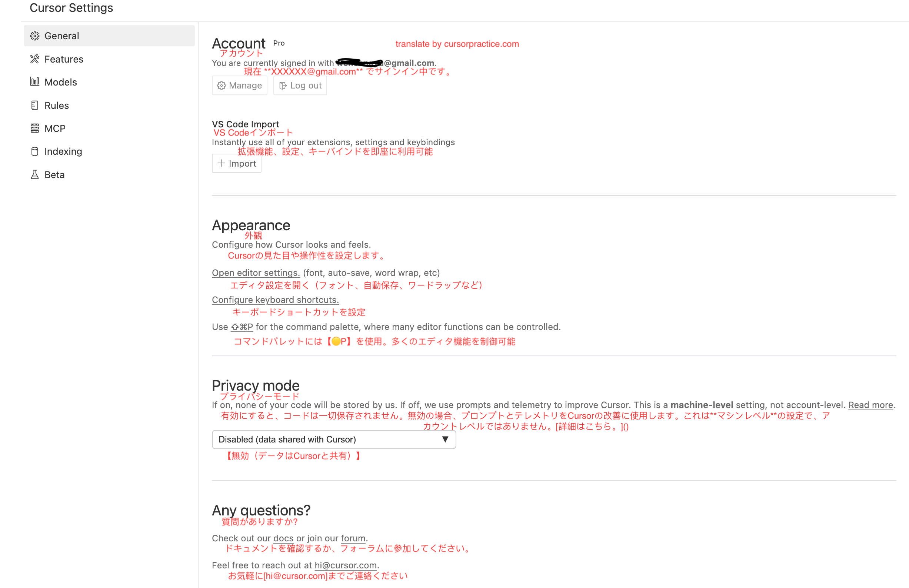Click the VS Code Import heading

coord(246,124)
